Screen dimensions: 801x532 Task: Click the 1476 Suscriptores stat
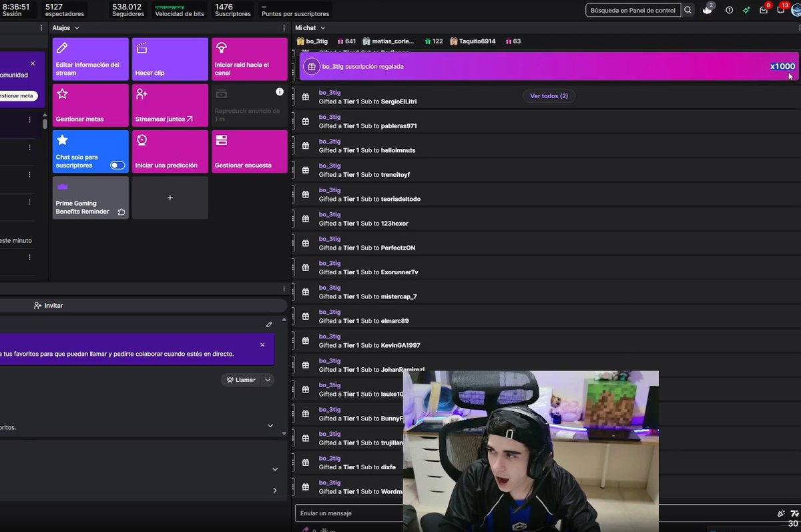pos(233,10)
